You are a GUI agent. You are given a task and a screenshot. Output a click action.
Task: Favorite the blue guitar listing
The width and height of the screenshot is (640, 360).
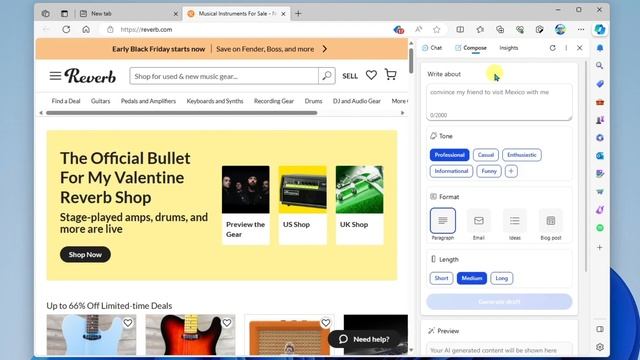click(x=128, y=323)
